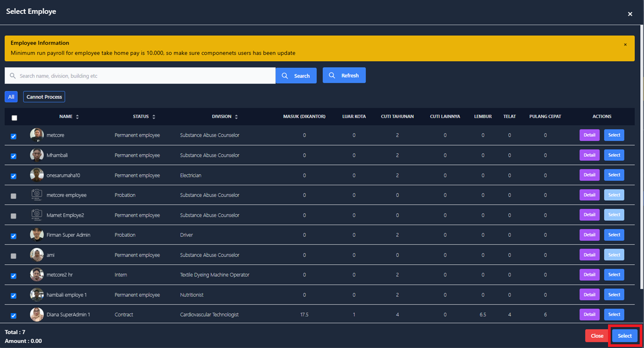Open Detail for ami
Viewport: 644px width, 348px height.
(x=589, y=255)
